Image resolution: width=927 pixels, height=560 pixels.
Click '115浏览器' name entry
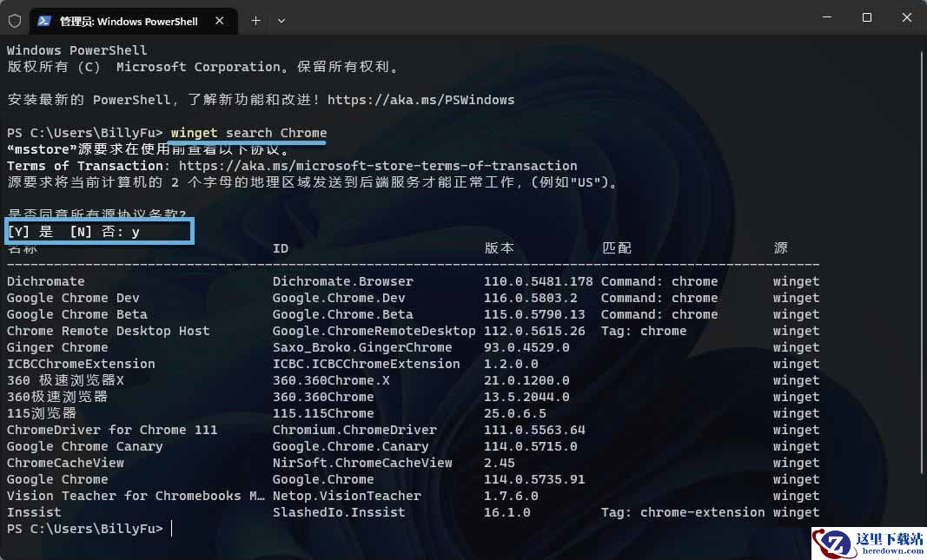(x=42, y=413)
